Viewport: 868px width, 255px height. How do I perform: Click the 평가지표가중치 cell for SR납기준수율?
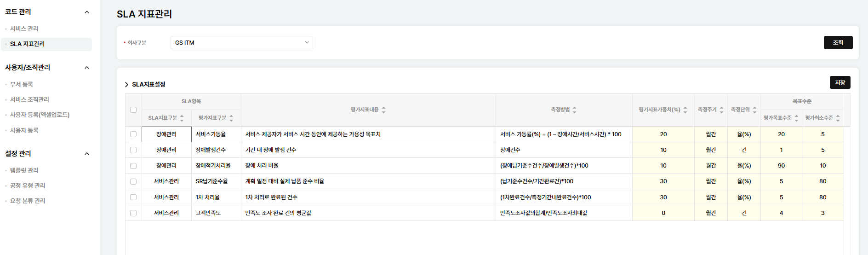point(663,181)
